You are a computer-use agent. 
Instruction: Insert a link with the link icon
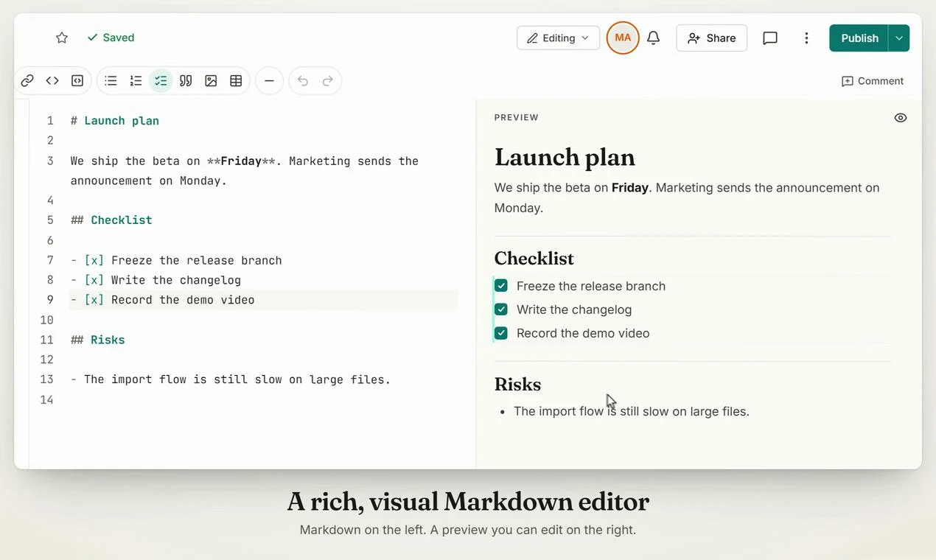coord(27,81)
